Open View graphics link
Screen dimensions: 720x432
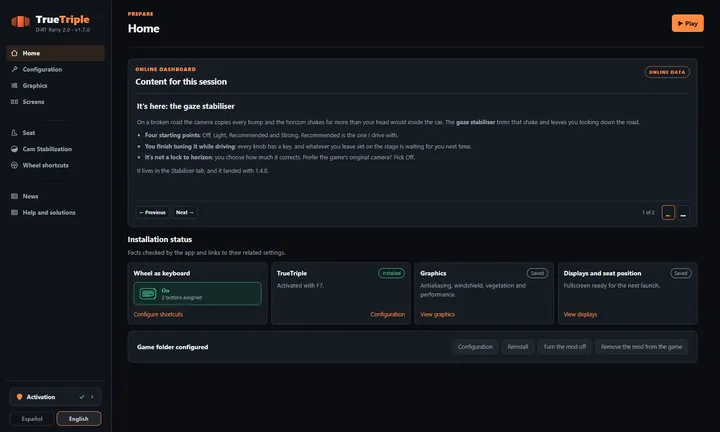pyautogui.click(x=438, y=314)
